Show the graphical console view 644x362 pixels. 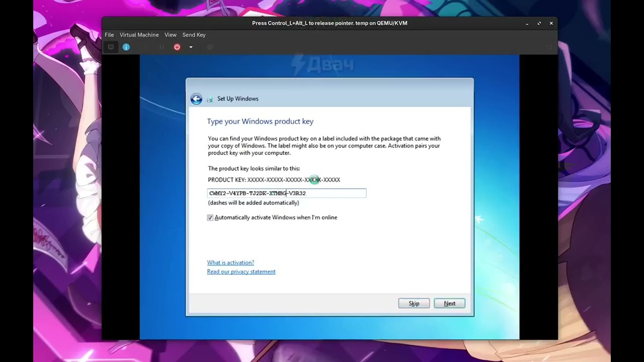(111, 47)
